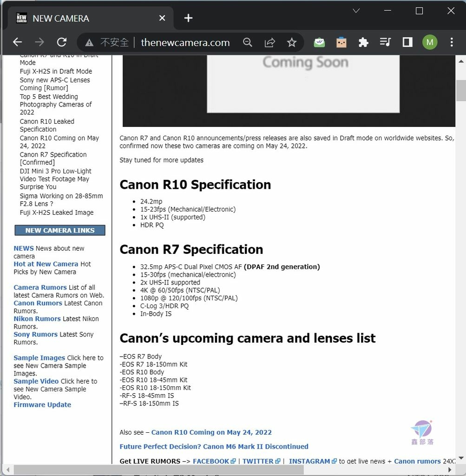Image resolution: width=466 pixels, height=476 pixels.
Task: Open the media control playlist icon
Action: tap(385, 42)
